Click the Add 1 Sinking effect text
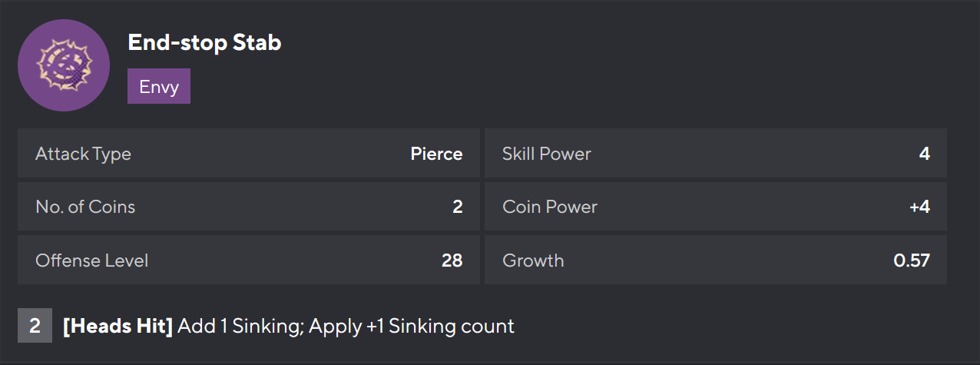Viewport: 980px width, 365px height. click(241, 326)
